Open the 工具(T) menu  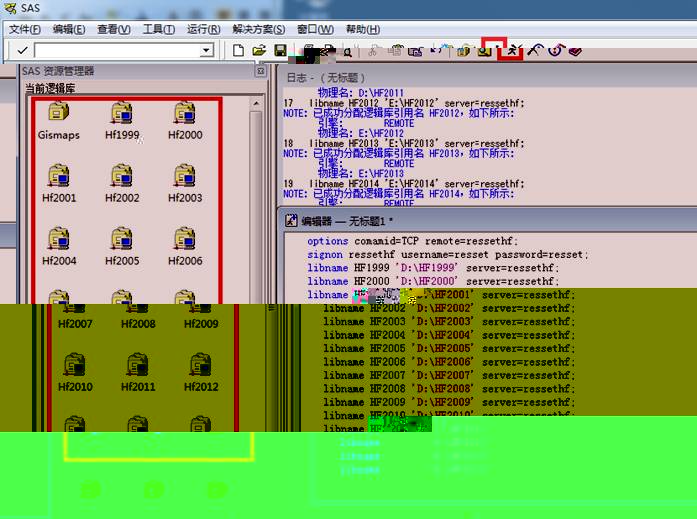coord(159,29)
